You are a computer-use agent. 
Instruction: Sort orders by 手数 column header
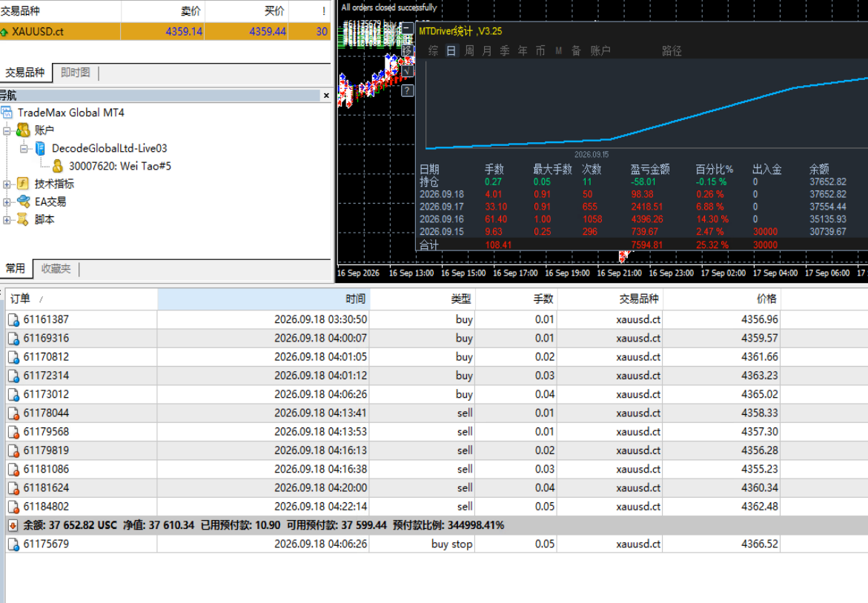coord(516,299)
